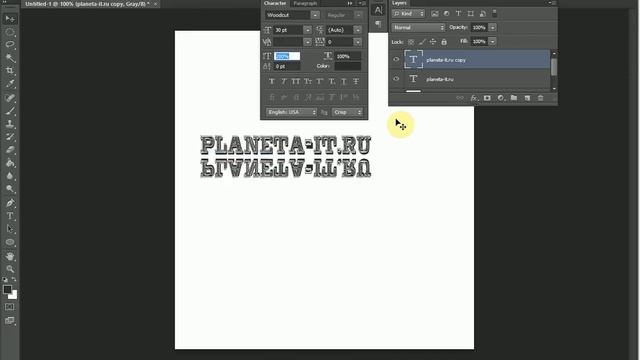Screen dimensions: 640x360
Task: Select the Brush tool
Action: pyautogui.click(x=10, y=111)
